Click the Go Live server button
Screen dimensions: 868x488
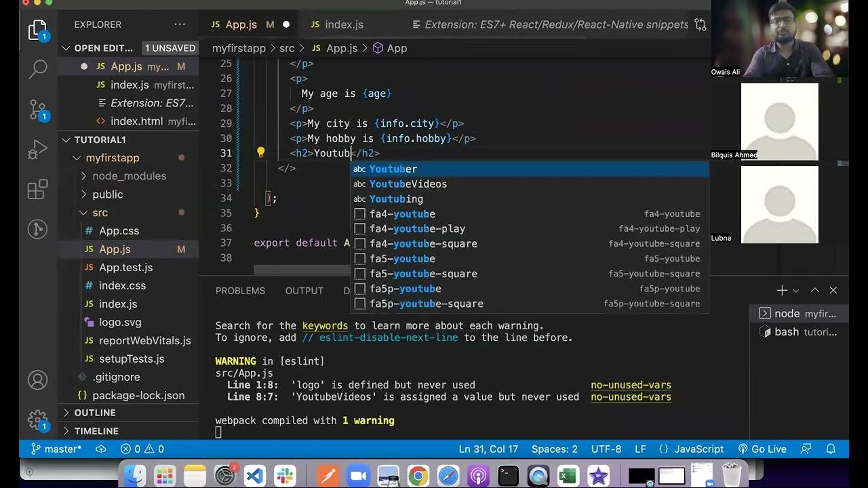click(762, 449)
